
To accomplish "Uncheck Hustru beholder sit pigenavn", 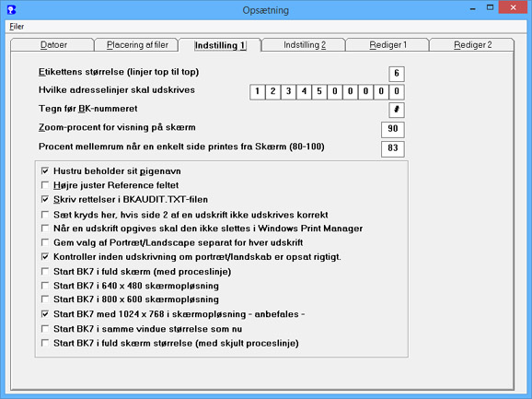I will click(x=45, y=170).
